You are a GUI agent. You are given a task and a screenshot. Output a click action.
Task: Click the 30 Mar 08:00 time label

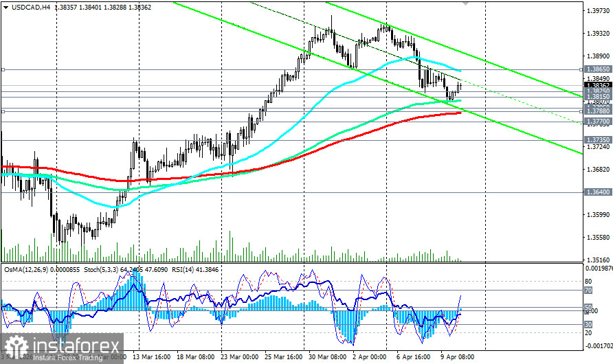click(x=327, y=357)
